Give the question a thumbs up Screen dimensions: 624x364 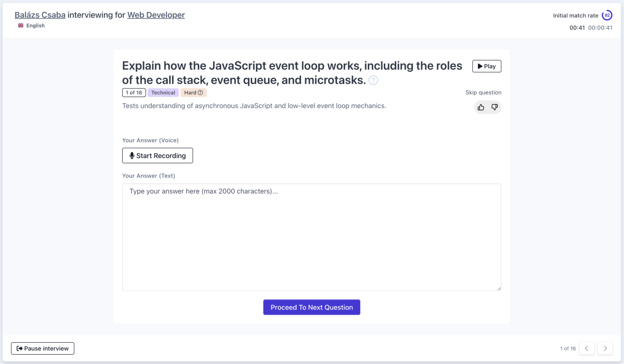[x=480, y=107]
